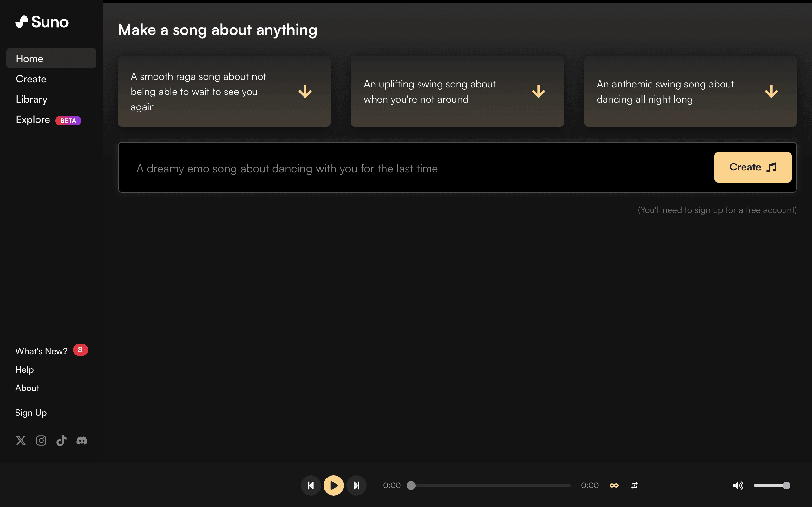
Task: Go to the Library page
Action: coord(31,99)
